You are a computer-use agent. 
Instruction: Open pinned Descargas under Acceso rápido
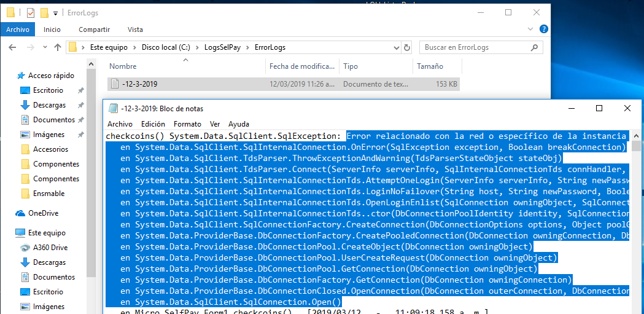(49, 105)
